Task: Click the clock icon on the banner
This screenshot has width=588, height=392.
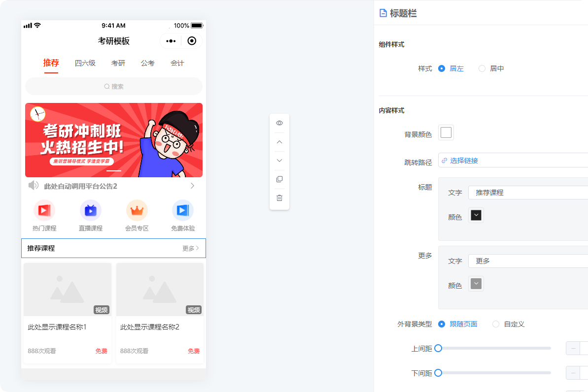Action: point(37,114)
